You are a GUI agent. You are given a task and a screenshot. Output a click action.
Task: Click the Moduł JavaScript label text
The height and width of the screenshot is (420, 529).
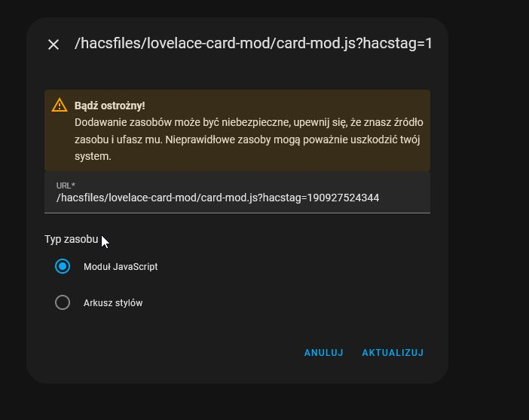[121, 267]
